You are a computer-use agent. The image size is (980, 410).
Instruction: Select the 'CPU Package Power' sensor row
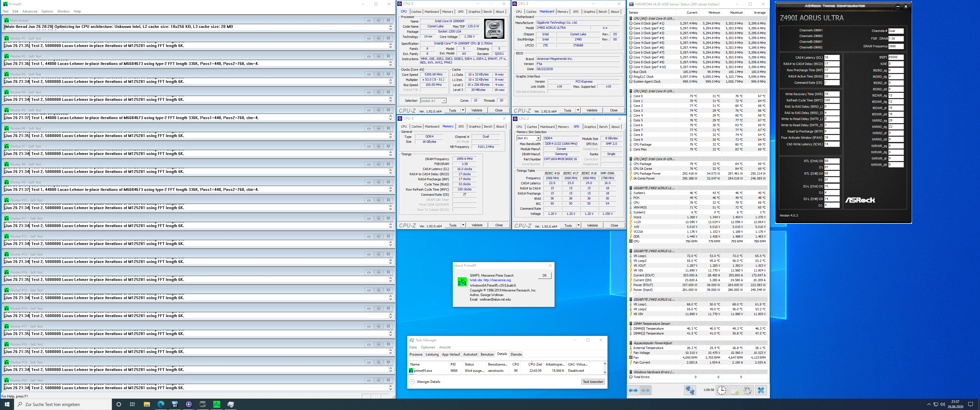coord(698,174)
